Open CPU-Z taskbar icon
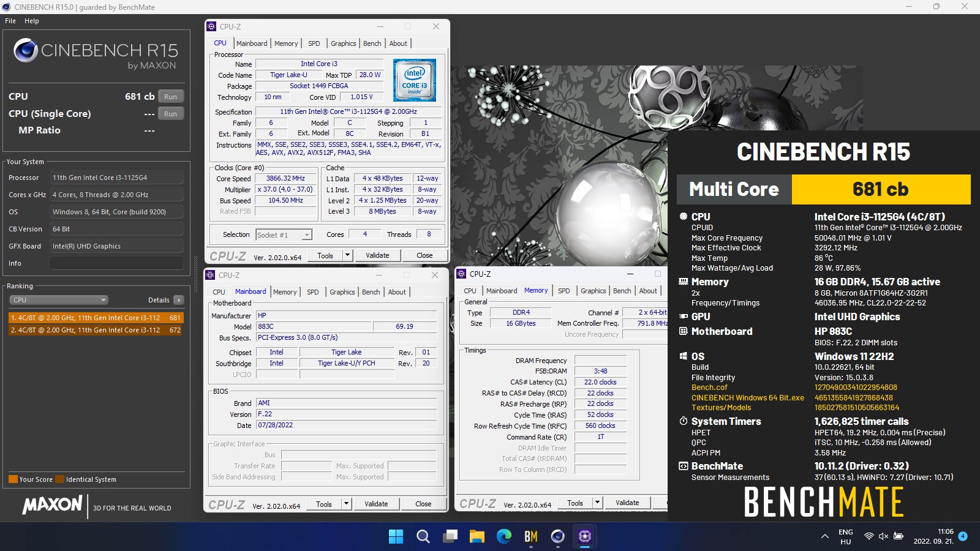The image size is (980, 551). (x=585, y=537)
